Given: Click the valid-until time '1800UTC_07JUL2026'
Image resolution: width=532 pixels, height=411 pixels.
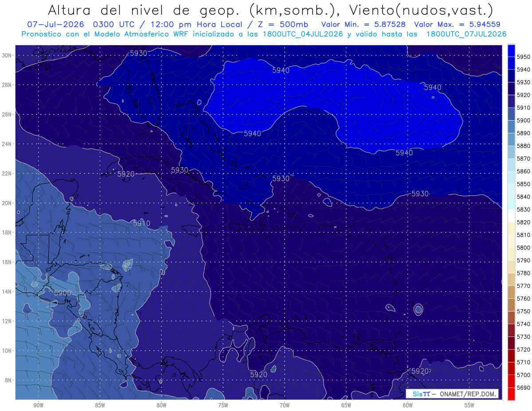Looking at the screenshot, I should 466,34.
